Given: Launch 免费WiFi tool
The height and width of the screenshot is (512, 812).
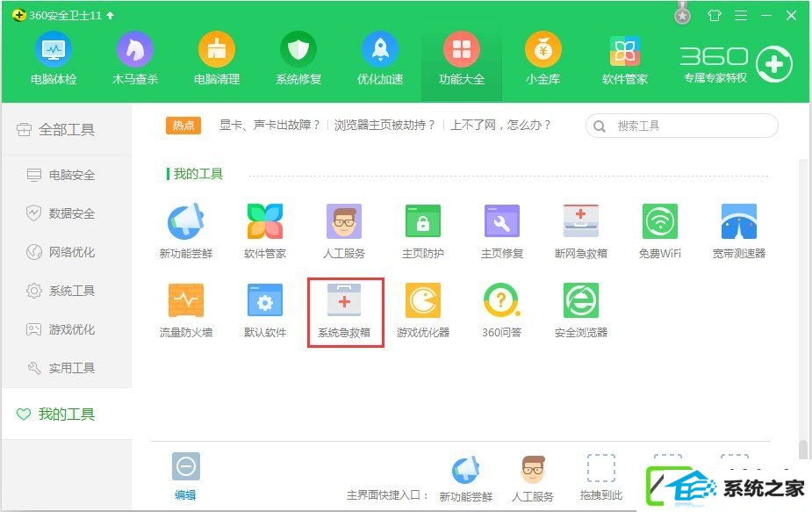Looking at the screenshot, I should tap(660, 231).
